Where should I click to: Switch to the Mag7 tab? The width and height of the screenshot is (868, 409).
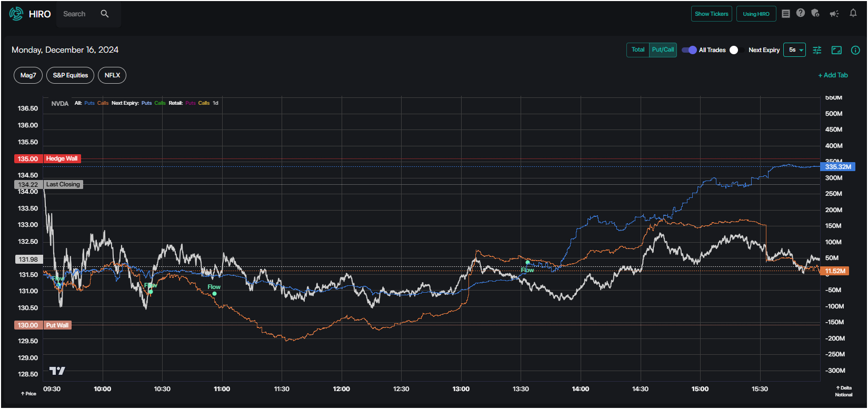click(28, 75)
